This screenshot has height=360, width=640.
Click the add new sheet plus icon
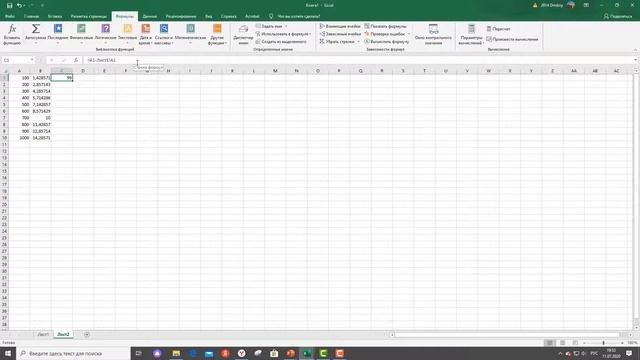pos(87,334)
